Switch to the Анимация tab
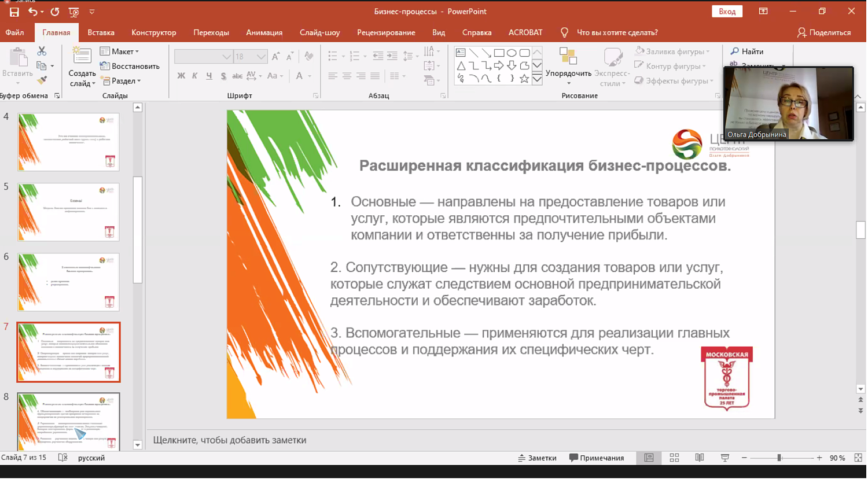The width and height of the screenshot is (868, 479). 264,32
